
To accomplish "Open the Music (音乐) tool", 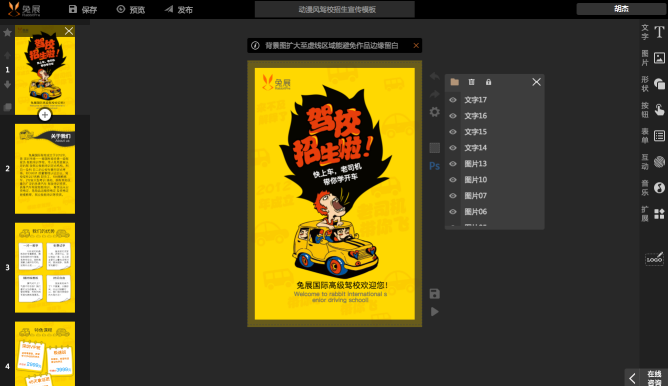I will pyautogui.click(x=659, y=188).
